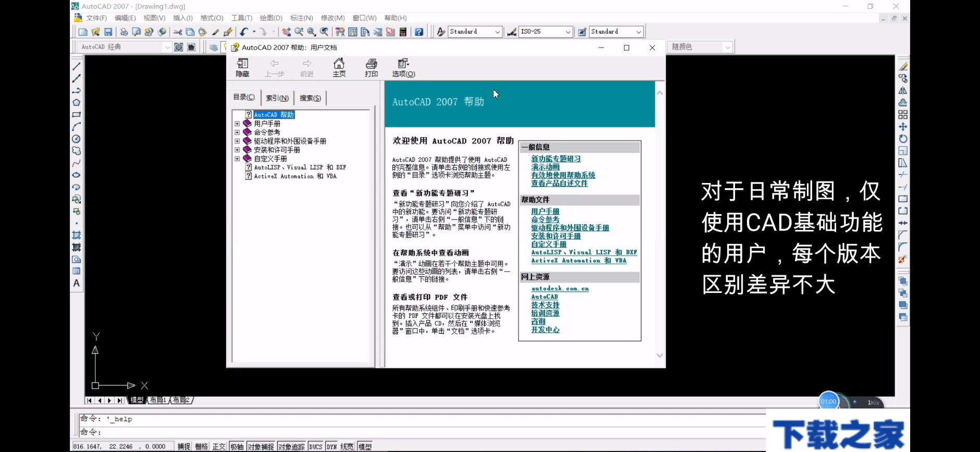This screenshot has height=452, width=980.
Task: Open the 有效地使用帮助系统 link
Action: click(563, 176)
